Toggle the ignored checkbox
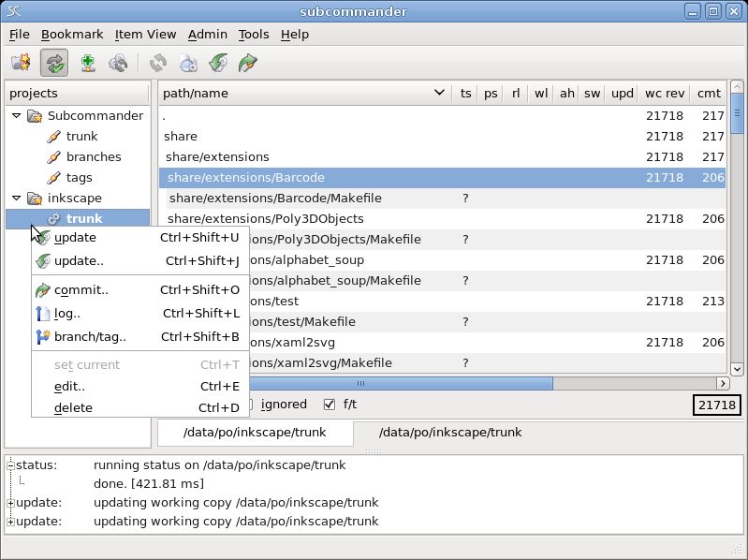 click(248, 405)
